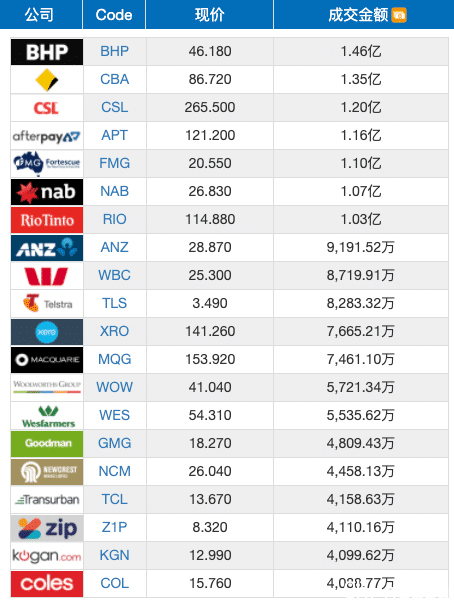Open the ANZ stock code link

point(115,247)
